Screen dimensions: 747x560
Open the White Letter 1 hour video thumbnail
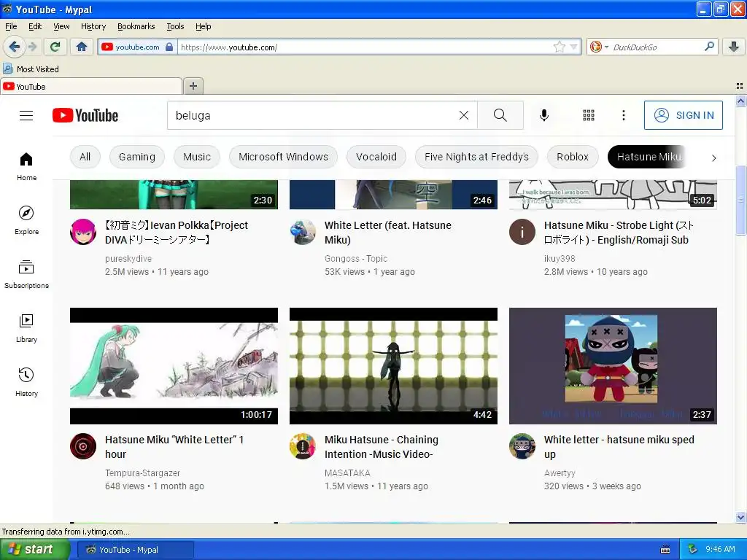[x=174, y=366]
